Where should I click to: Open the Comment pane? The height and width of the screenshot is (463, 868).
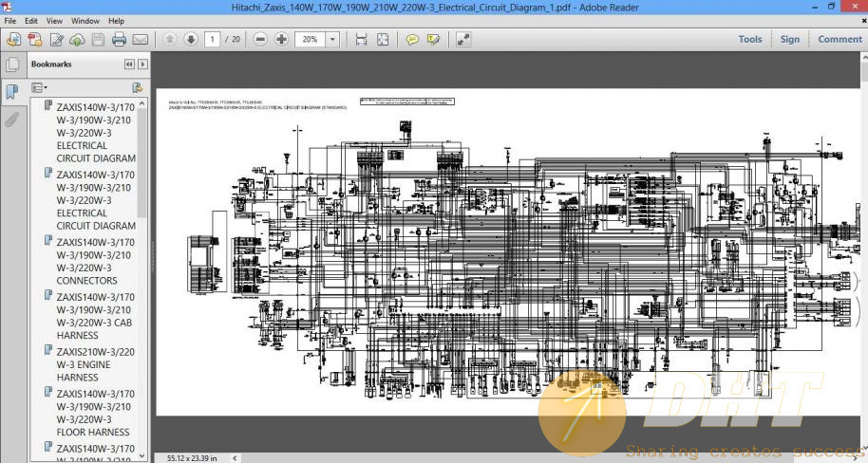click(x=840, y=39)
